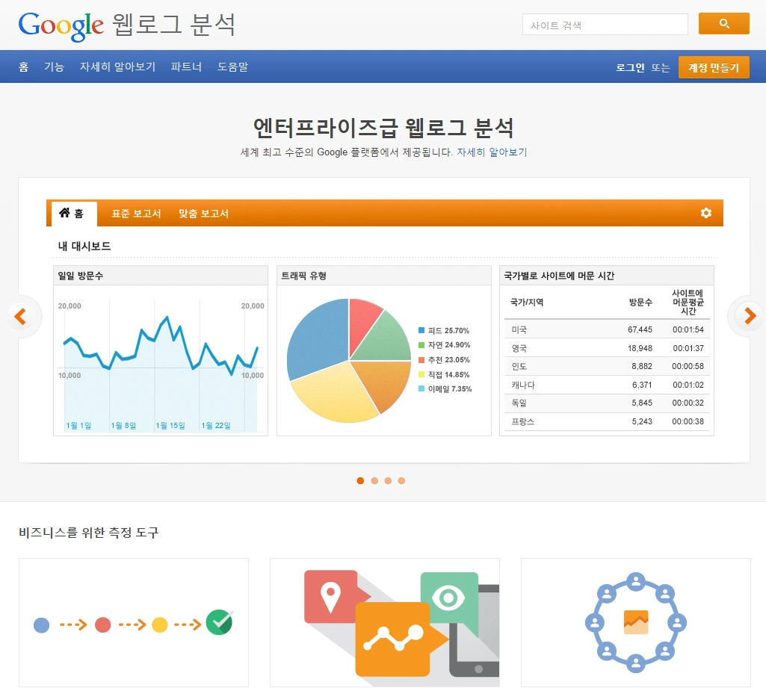Click the 방문수 column header
Image resolution: width=766 pixels, height=700 pixels.
tap(640, 303)
